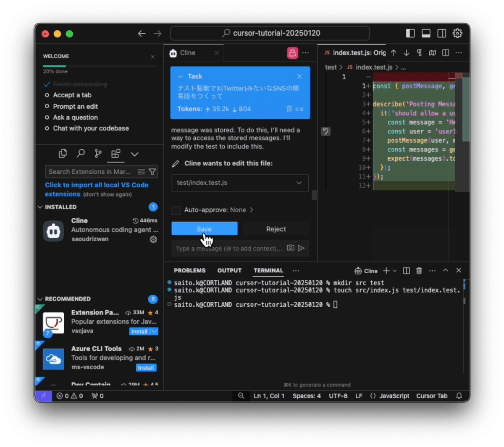Check the Auto-approve checkbox
The image size is (504, 447).
point(176,210)
